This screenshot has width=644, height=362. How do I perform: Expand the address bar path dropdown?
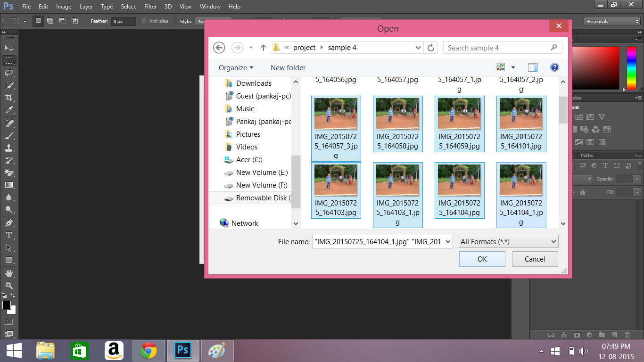point(419,48)
